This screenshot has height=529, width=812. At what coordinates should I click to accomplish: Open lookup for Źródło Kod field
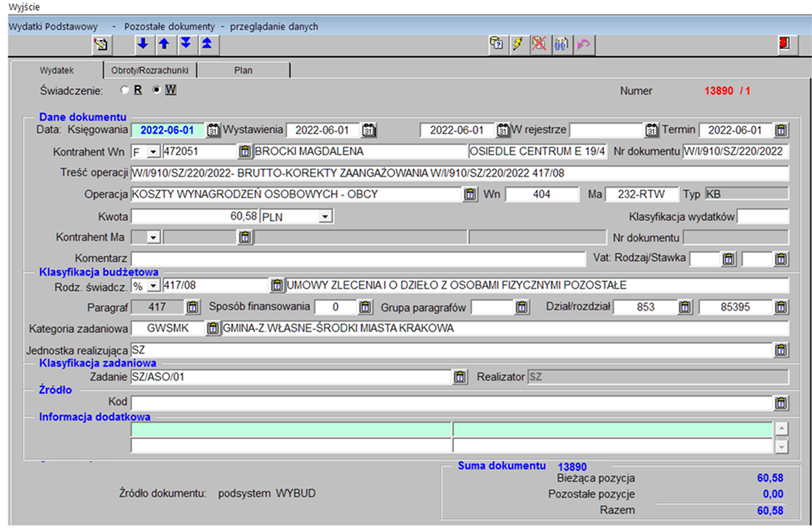pos(781,402)
